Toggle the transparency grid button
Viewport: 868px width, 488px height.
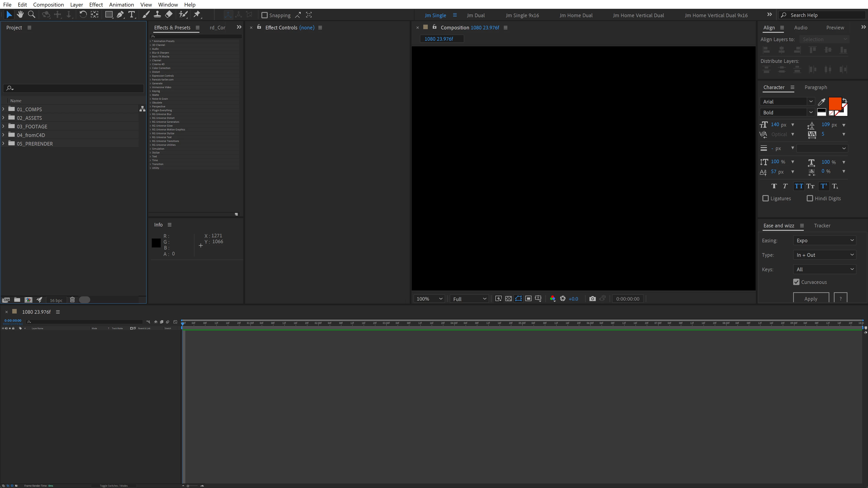[x=509, y=299]
